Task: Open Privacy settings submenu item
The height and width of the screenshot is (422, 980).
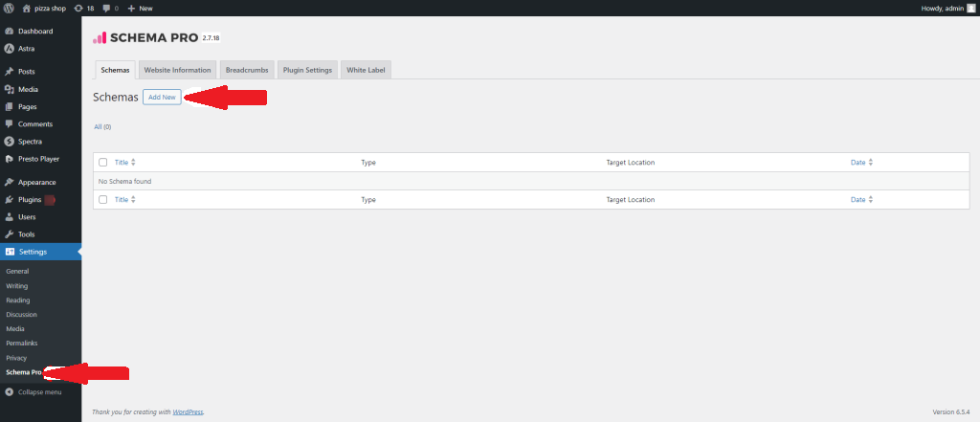Action: pos(16,358)
